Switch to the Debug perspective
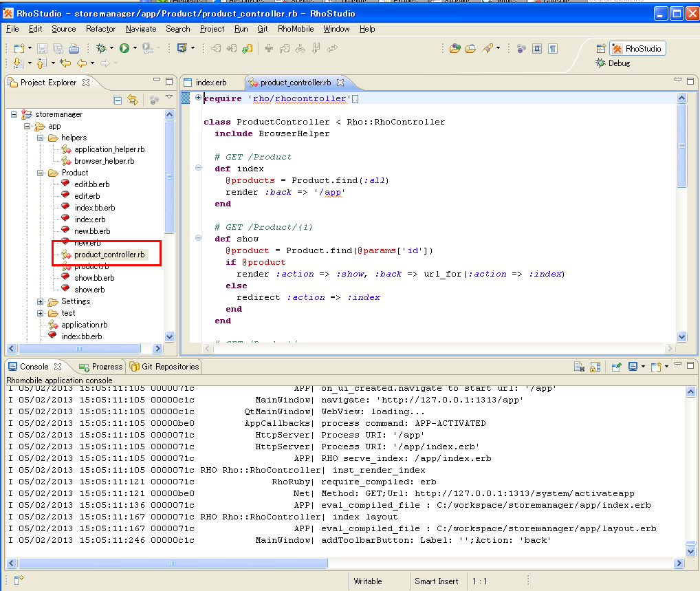Image resolution: width=700 pixels, height=591 pixels. tap(613, 63)
